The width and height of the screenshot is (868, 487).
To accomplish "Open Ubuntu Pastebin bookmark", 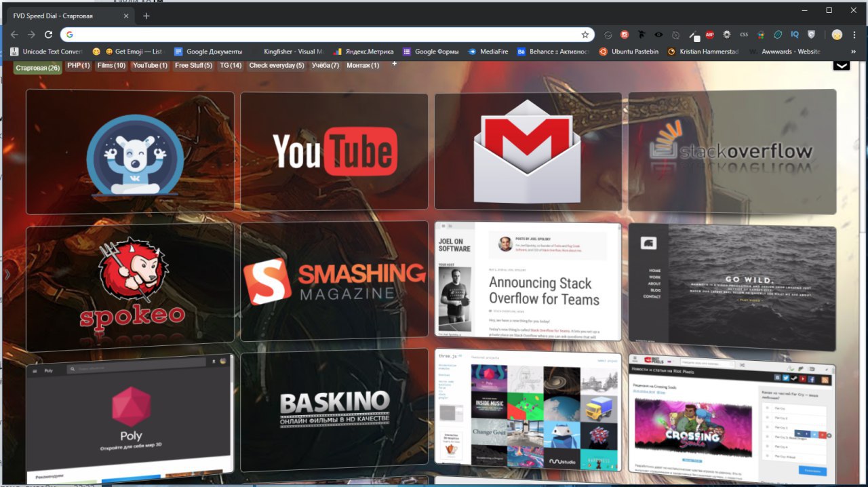I will [629, 52].
